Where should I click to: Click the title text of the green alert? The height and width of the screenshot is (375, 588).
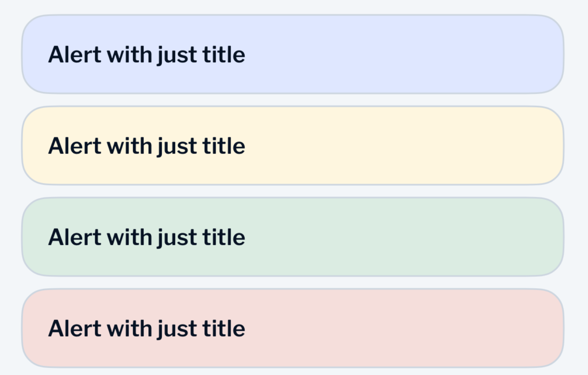click(x=147, y=236)
